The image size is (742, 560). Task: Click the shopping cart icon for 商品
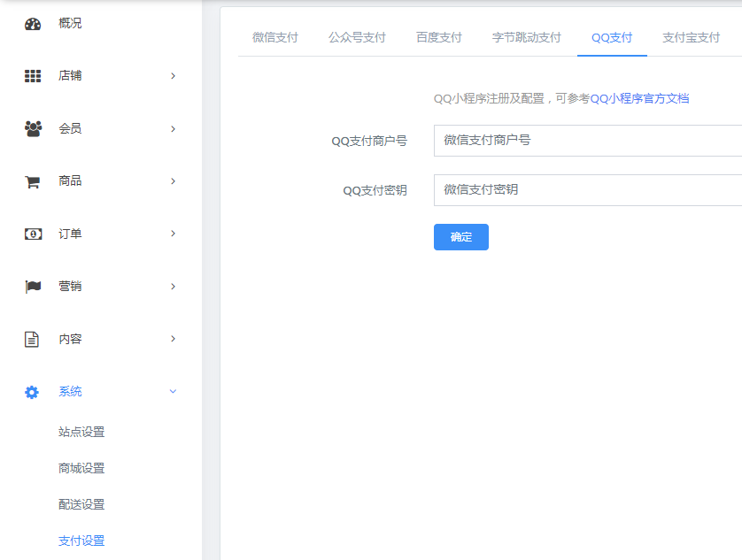tap(33, 181)
